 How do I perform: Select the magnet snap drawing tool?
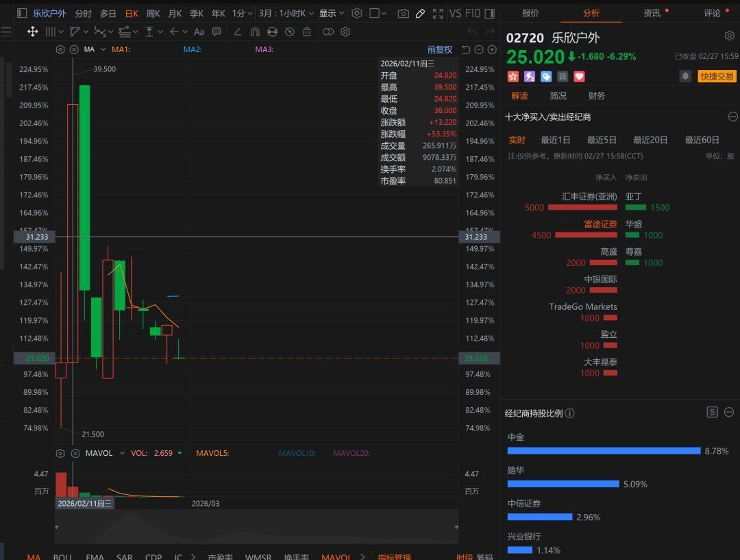(x=255, y=32)
